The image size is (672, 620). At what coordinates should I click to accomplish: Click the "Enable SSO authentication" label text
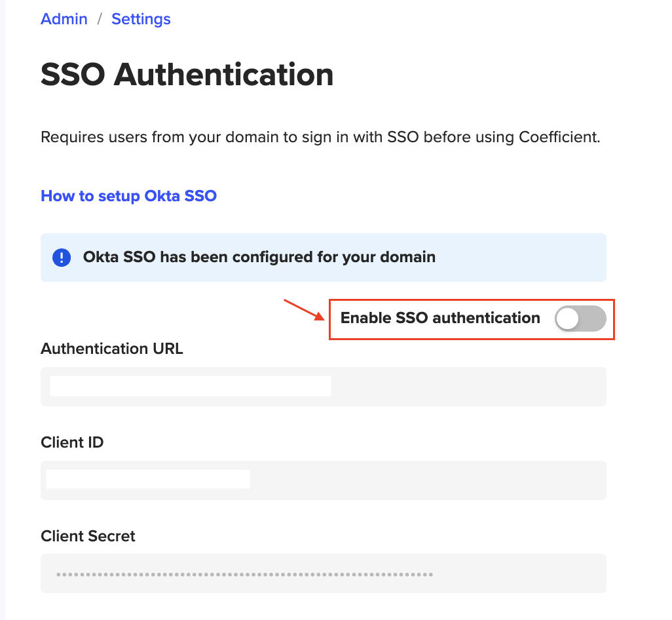[x=440, y=319]
